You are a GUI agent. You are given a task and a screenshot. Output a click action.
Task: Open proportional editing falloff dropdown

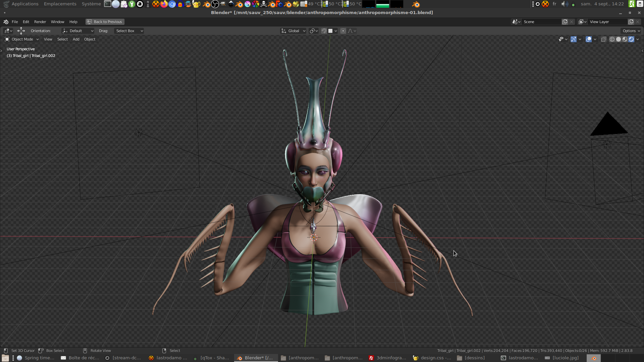tap(352, 31)
